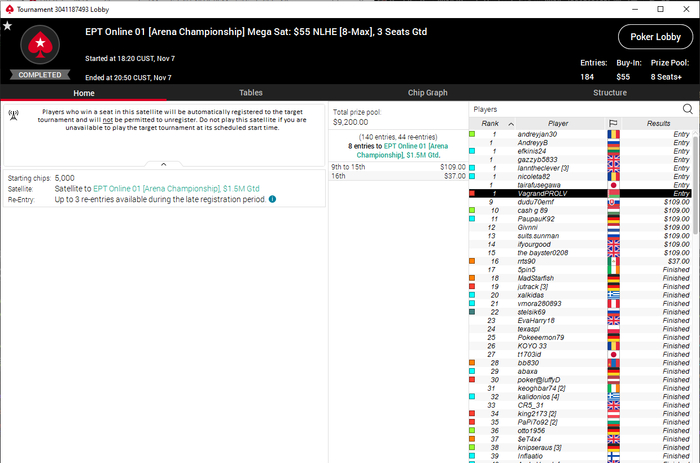This screenshot has height=463, width=700.
Task: Click the PokerStars spade logo
Action: tap(40, 45)
